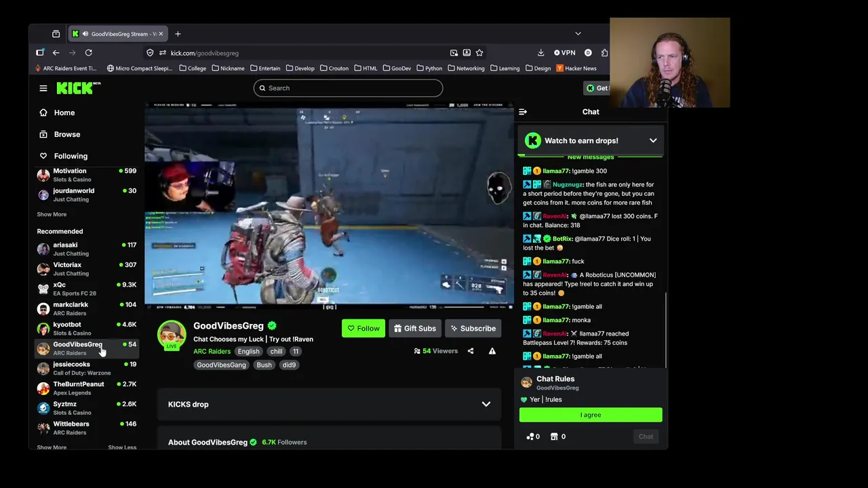Open the tab dropdown chevron in title bar

tap(578, 34)
